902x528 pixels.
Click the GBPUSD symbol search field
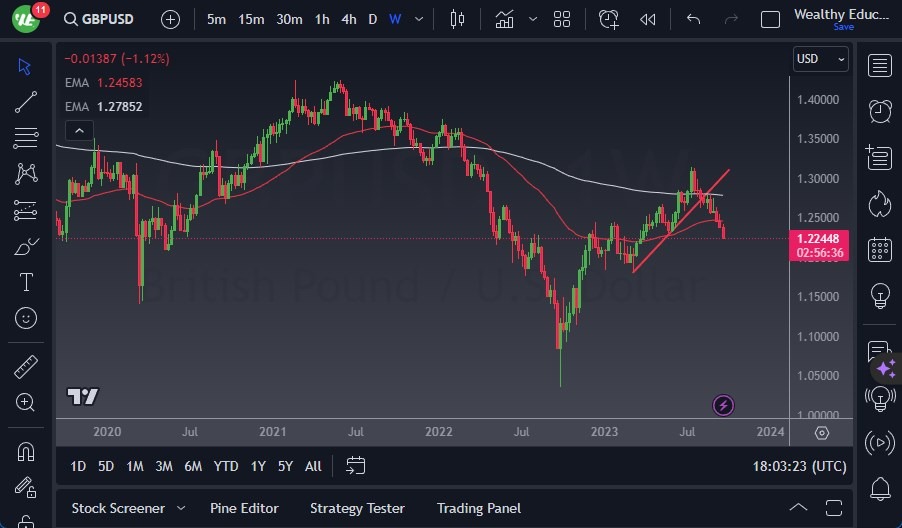[107, 19]
